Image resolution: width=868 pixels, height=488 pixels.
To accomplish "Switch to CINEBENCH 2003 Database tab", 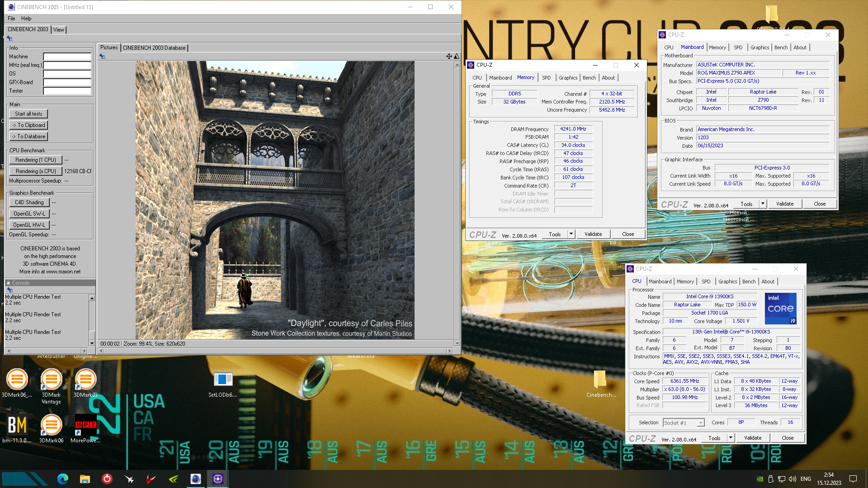I will pos(154,48).
